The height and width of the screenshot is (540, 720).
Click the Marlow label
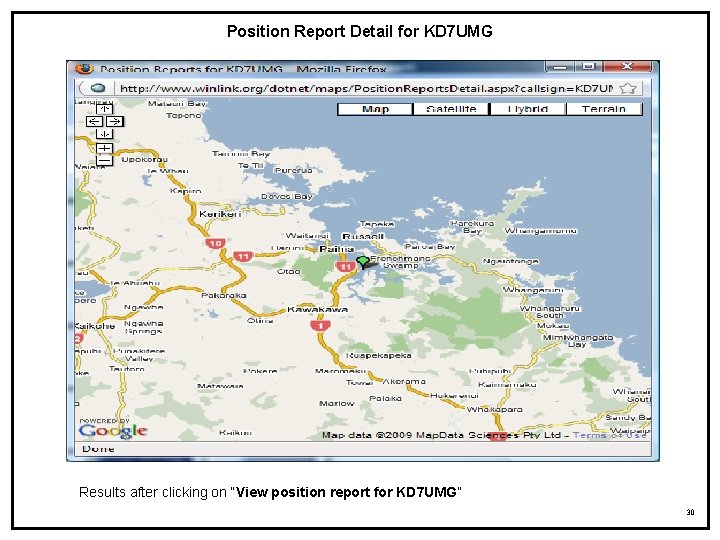[337, 403]
